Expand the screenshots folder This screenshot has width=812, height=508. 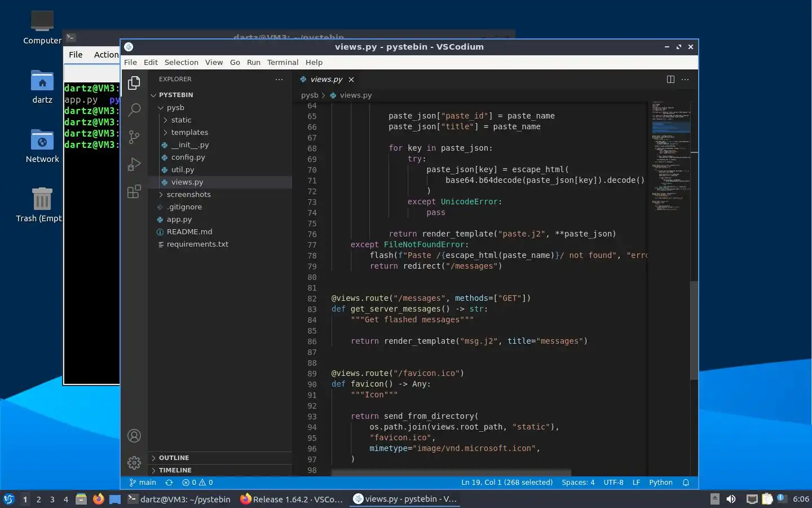click(x=220, y=194)
